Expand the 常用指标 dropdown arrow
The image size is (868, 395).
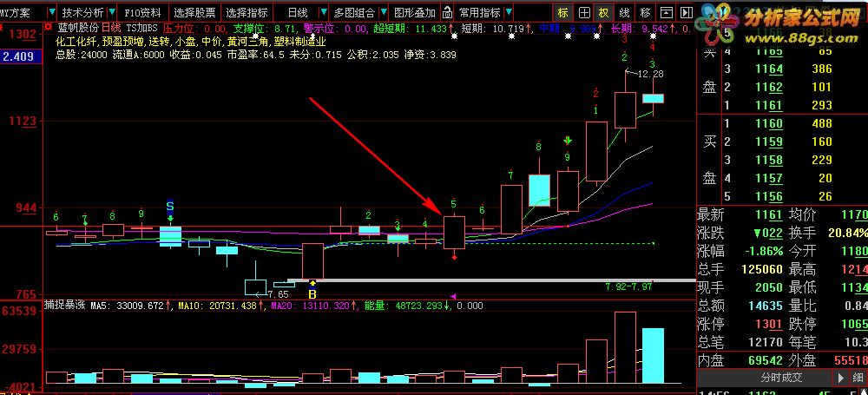[507, 12]
